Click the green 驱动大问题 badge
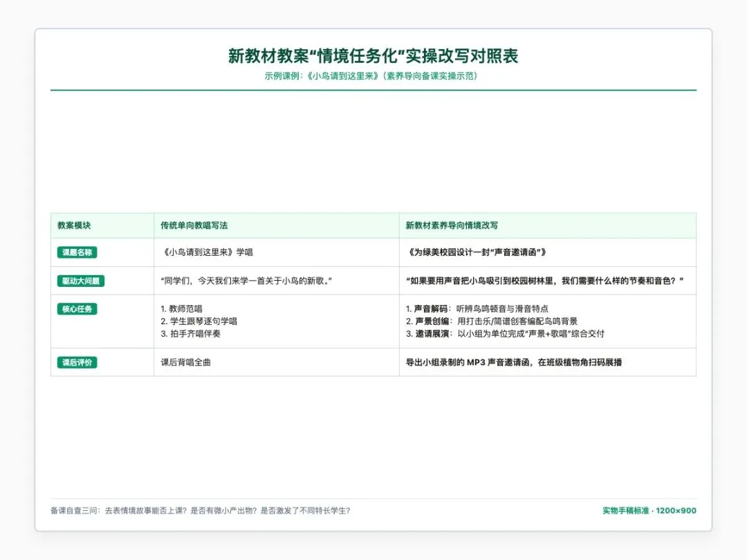This screenshot has height=560, width=747. 80,281
